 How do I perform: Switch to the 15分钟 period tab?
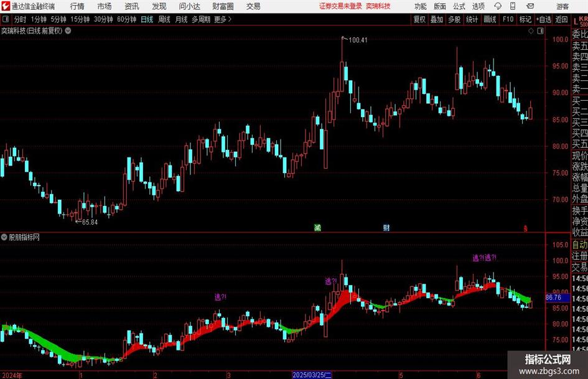pos(80,19)
